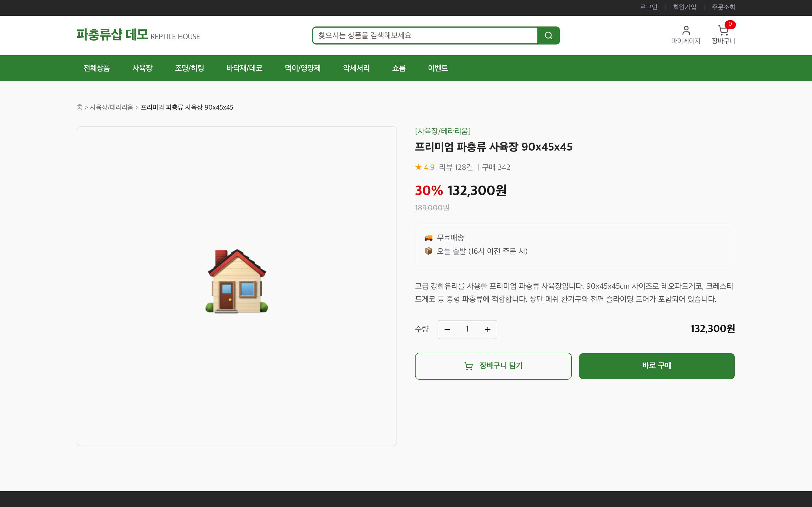Open 마이페이지 user icon
Image resolution: width=812 pixels, height=507 pixels.
pos(686,30)
